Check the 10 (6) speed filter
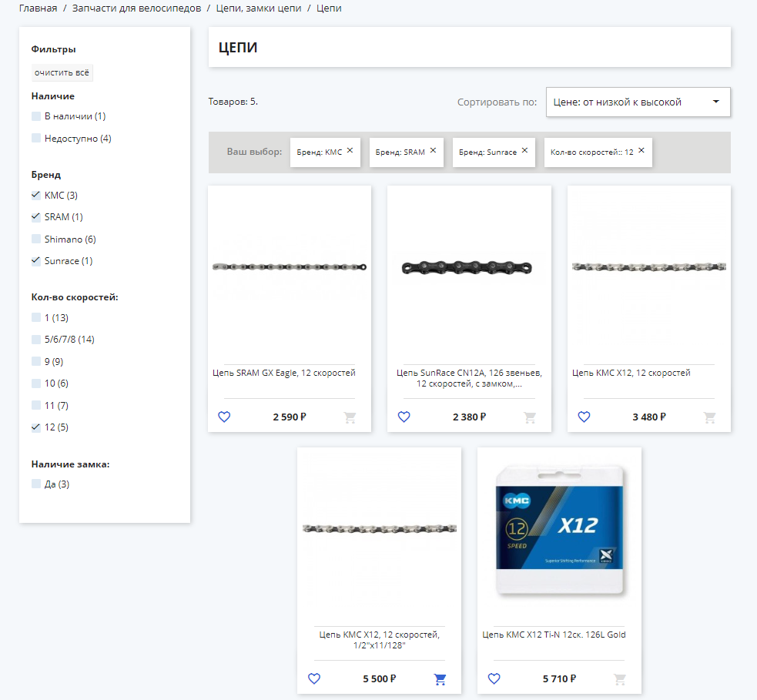The image size is (757, 700). coord(35,383)
